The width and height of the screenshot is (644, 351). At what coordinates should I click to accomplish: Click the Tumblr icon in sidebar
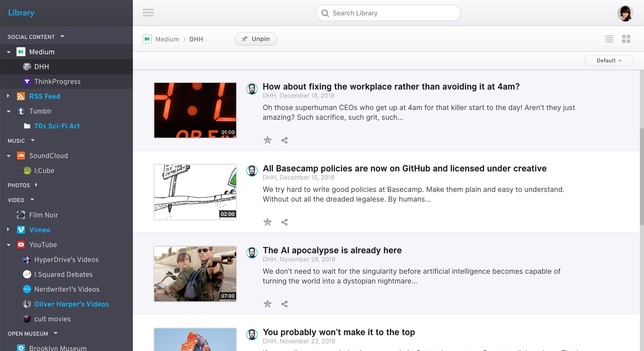pyautogui.click(x=21, y=111)
